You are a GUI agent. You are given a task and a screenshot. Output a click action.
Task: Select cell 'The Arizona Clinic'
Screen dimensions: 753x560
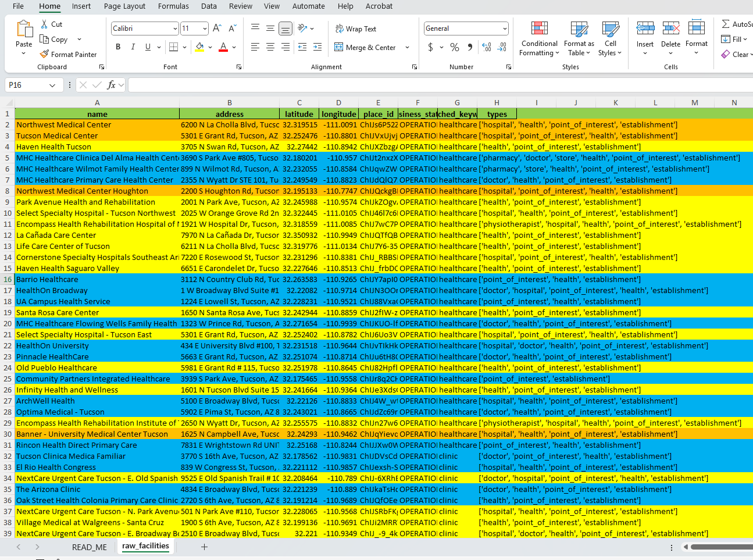97,489
